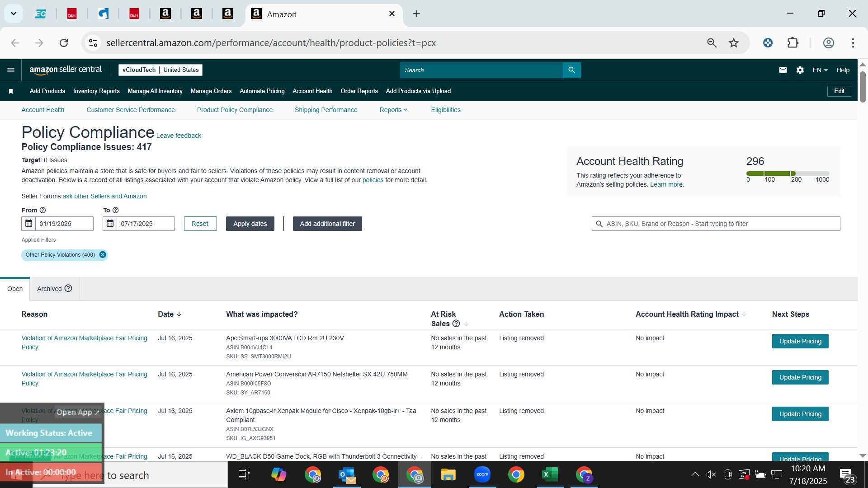This screenshot has width=868, height=488.
Task: Open Excel from the taskbar
Action: coord(550,474)
